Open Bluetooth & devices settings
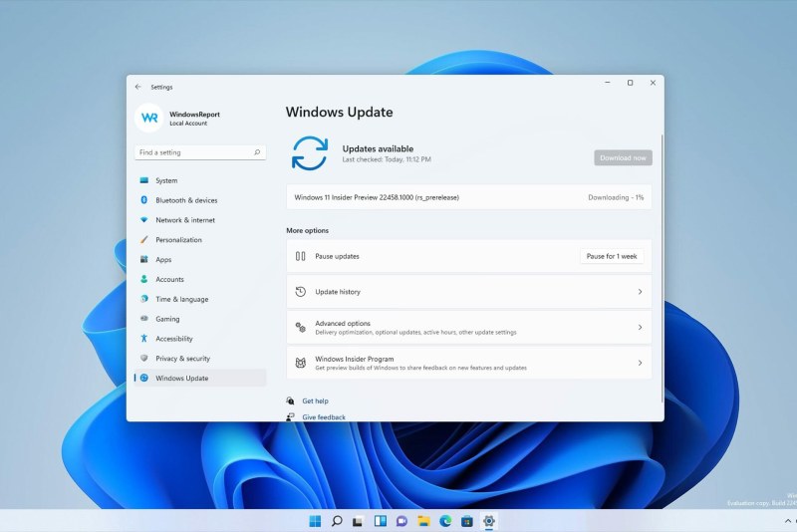The width and height of the screenshot is (797, 532). (185, 200)
